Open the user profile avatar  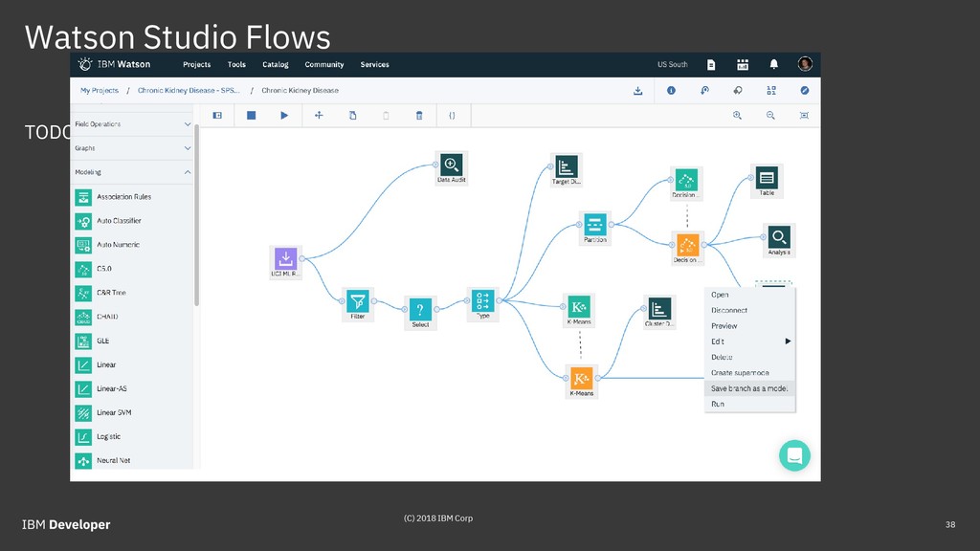click(x=804, y=64)
